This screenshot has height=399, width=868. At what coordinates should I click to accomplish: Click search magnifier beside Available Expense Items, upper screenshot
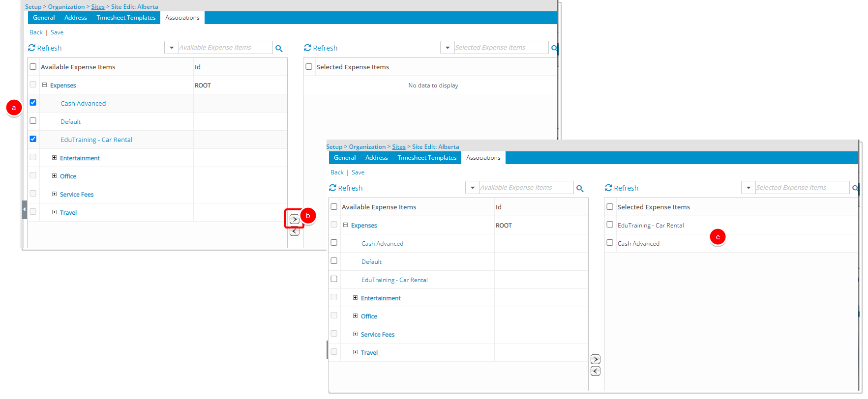point(279,48)
